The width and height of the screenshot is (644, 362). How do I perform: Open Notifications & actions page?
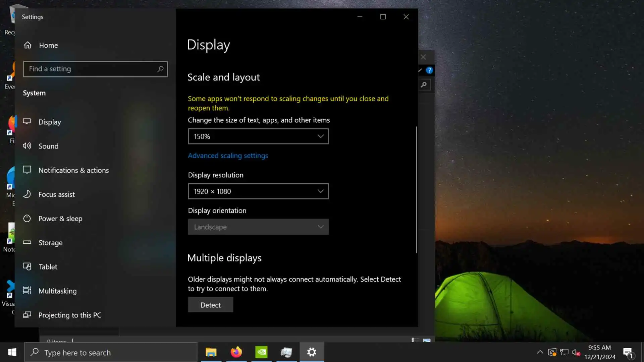click(73, 170)
